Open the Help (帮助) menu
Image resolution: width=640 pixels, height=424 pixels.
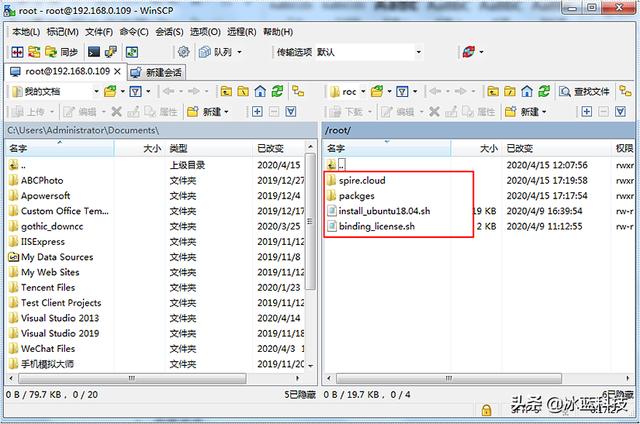click(x=278, y=31)
